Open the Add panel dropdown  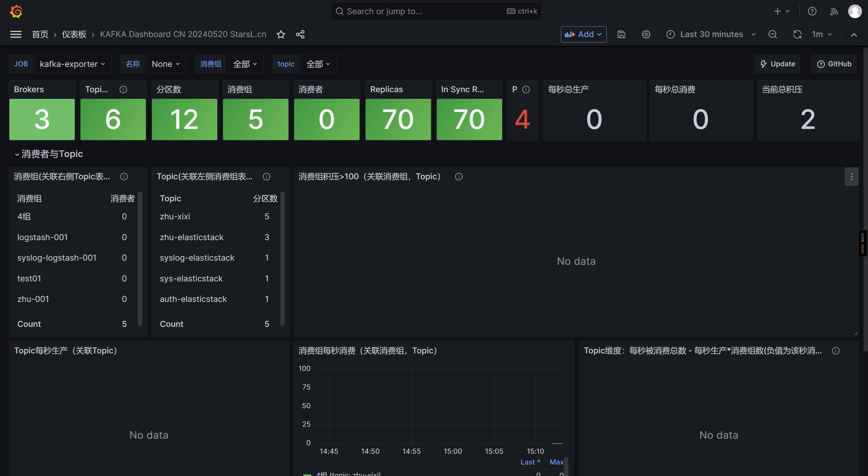(x=583, y=34)
